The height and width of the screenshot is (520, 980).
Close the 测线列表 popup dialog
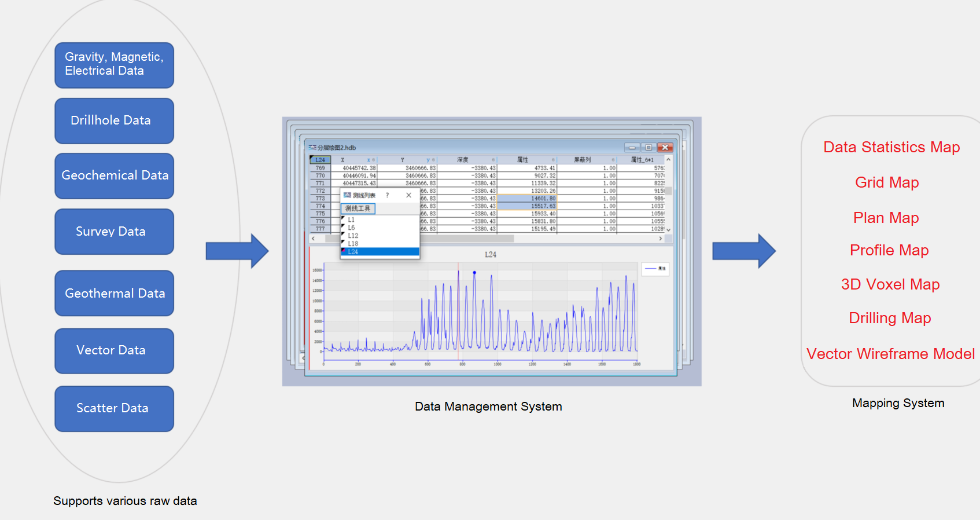point(408,195)
